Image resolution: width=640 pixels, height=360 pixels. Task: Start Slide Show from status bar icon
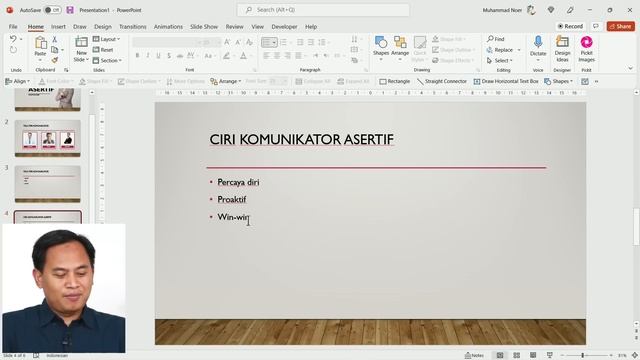(x=550, y=356)
